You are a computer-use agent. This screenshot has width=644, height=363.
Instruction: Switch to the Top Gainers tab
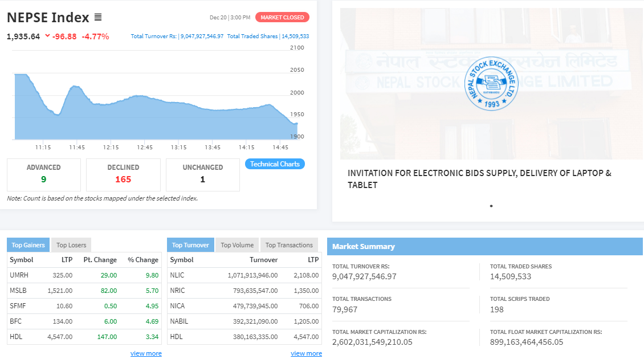coord(28,245)
